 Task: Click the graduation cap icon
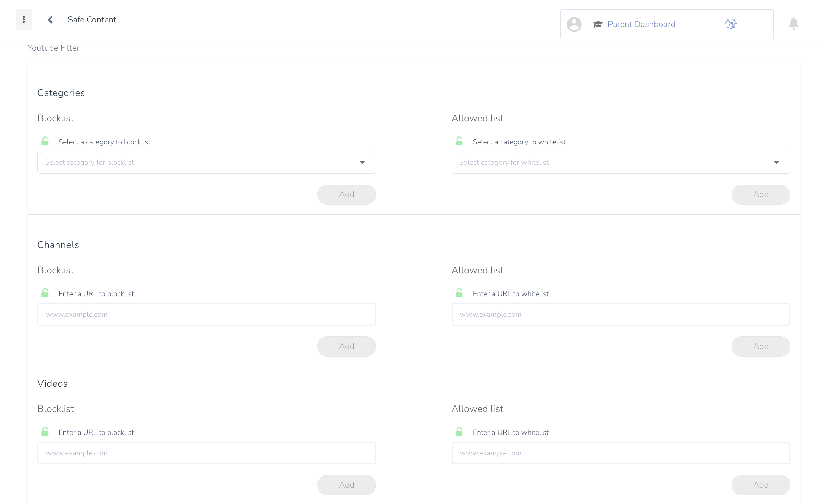[598, 24]
